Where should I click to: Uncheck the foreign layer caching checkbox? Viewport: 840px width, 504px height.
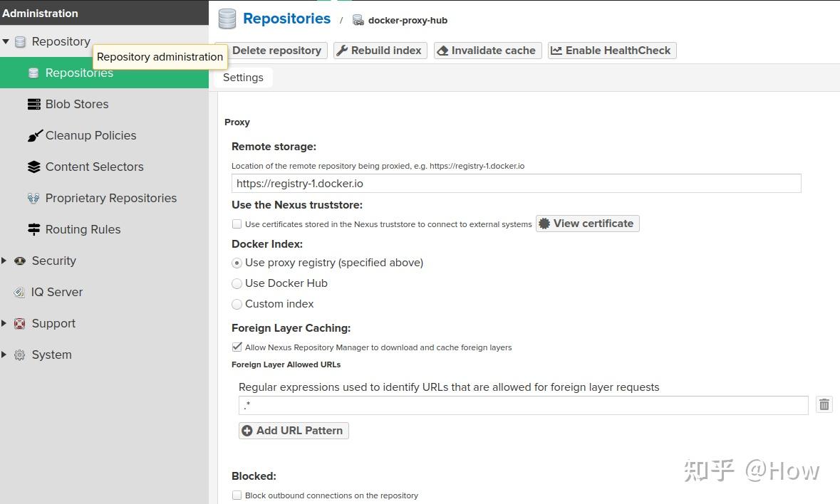tap(237, 347)
